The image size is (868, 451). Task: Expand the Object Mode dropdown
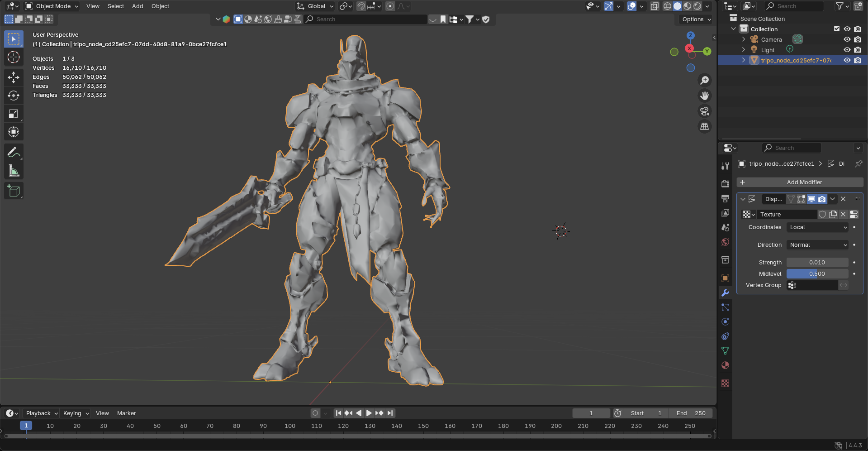click(52, 6)
